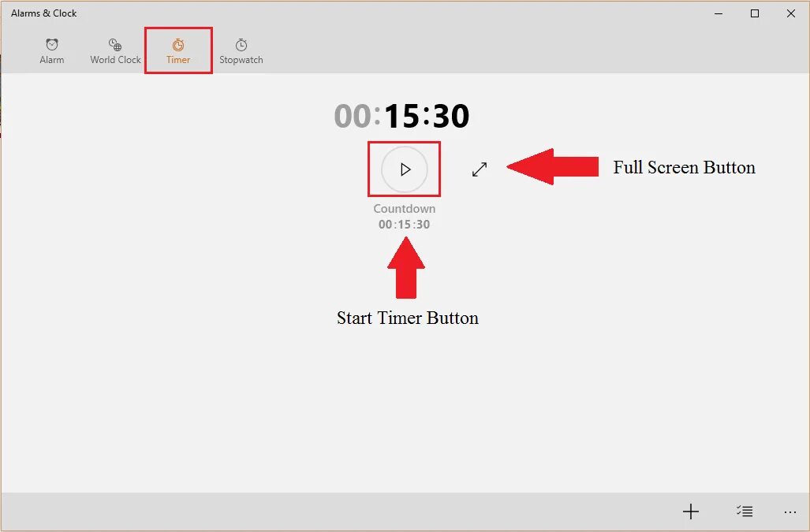The width and height of the screenshot is (810, 532).
Task: Click the small 00:15:30 time under Countdown
Action: 404,225
